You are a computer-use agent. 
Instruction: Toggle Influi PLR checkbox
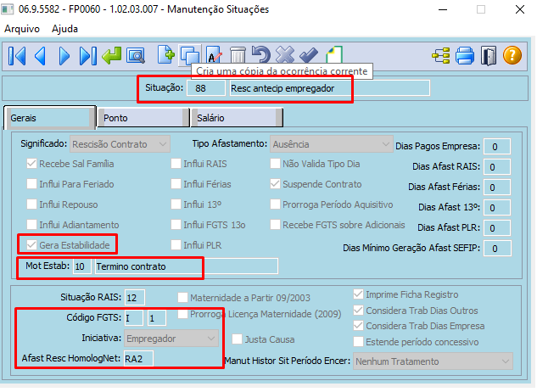coord(176,245)
